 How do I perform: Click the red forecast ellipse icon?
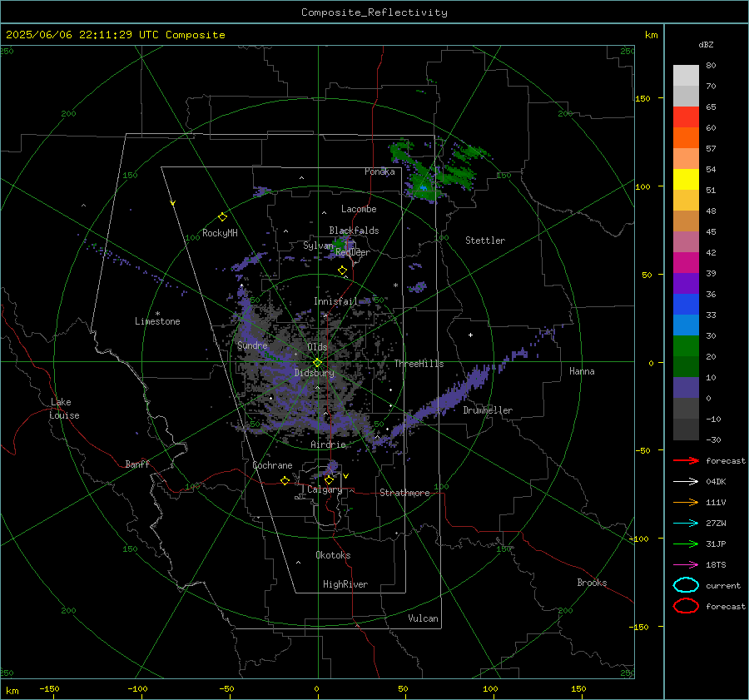coord(686,606)
